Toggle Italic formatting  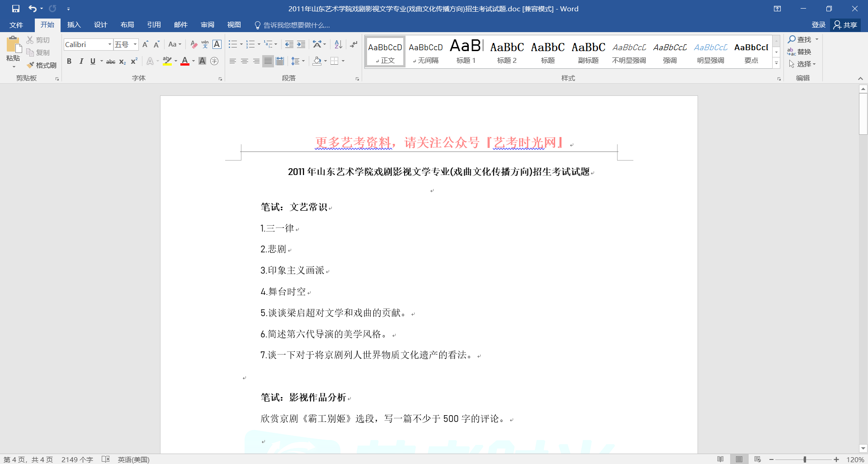point(81,61)
